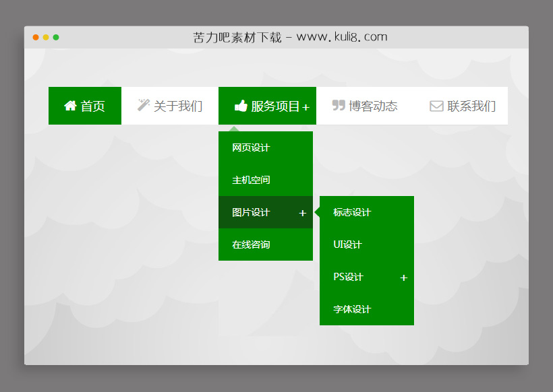The height and width of the screenshot is (392, 553).
Task: Click the 网页设计 submenu link
Action: [x=252, y=148]
